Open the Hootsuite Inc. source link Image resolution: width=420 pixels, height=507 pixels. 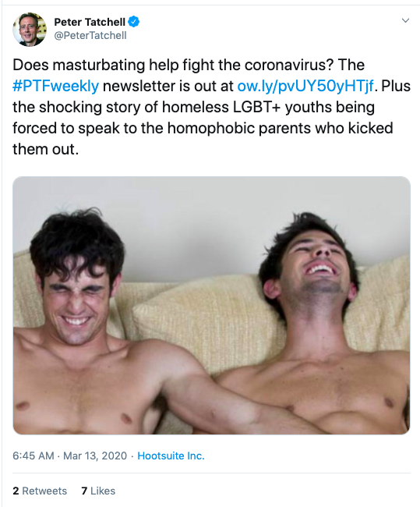pos(171,456)
